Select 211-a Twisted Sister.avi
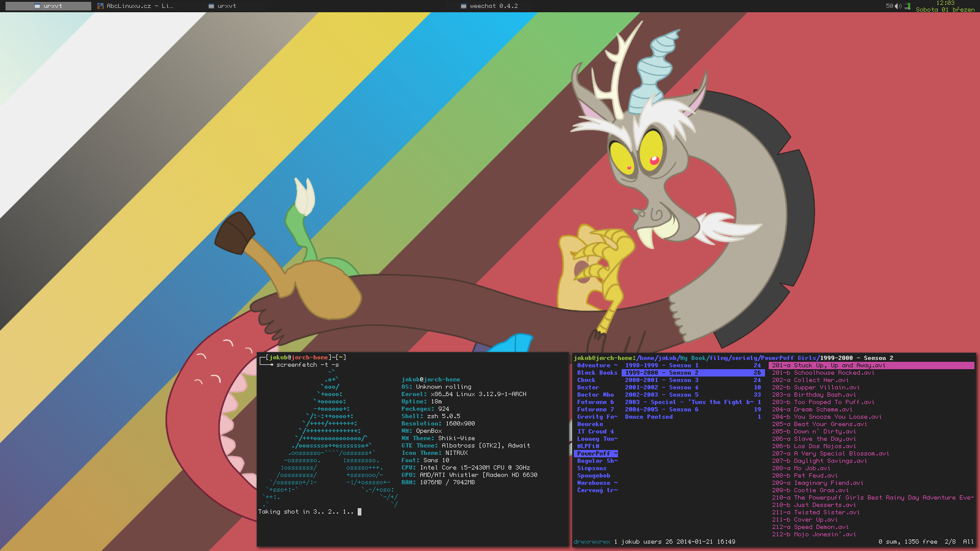This screenshot has height=551, width=980. tap(815, 512)
